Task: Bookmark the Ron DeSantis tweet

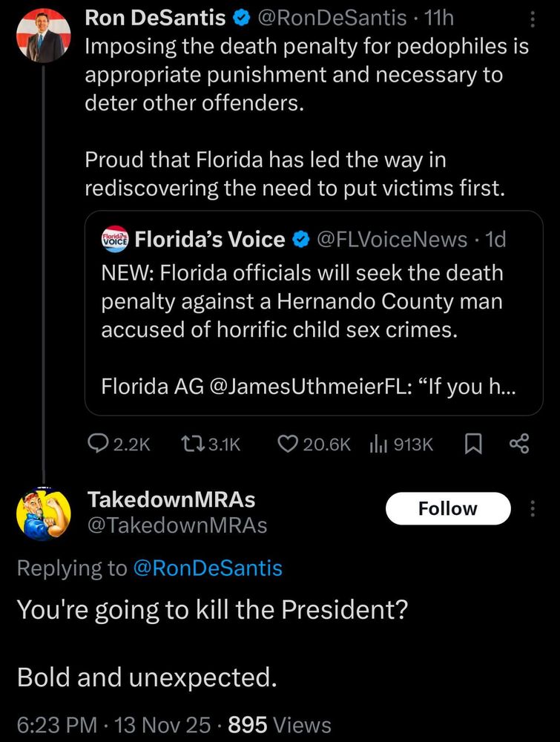Action: 472,444
